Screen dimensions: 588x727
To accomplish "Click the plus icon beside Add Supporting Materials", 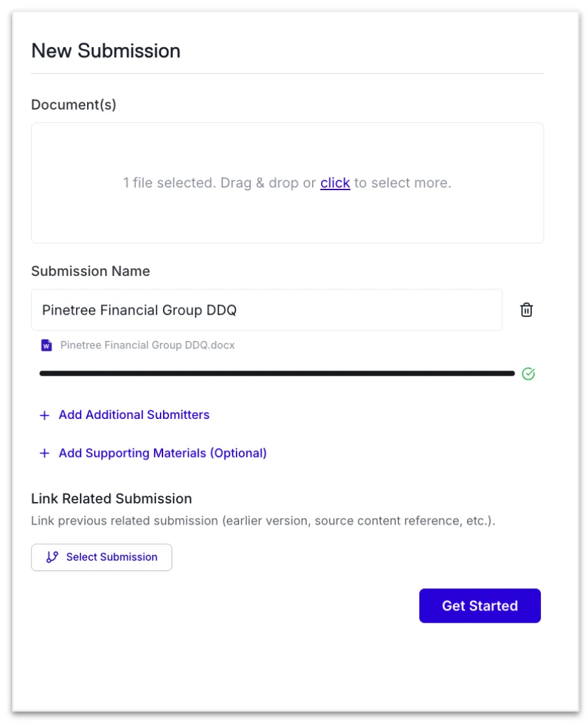I will (44, 453).
